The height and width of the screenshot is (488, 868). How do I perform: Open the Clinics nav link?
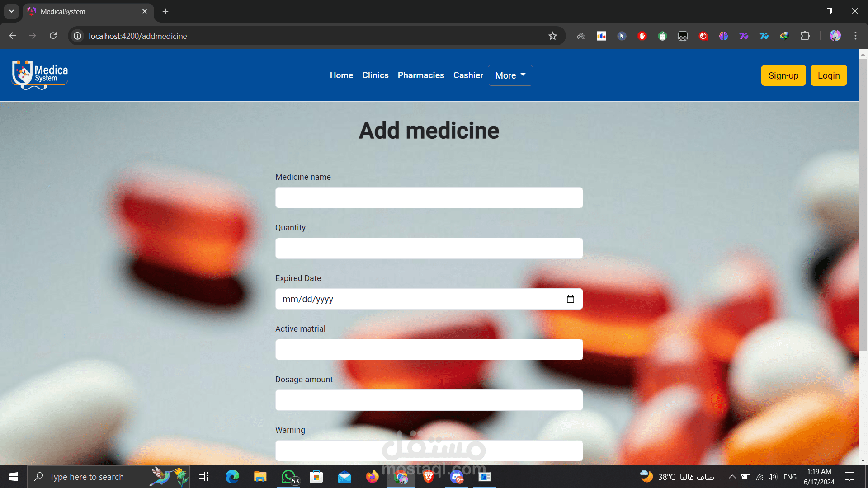click(375, 75)
